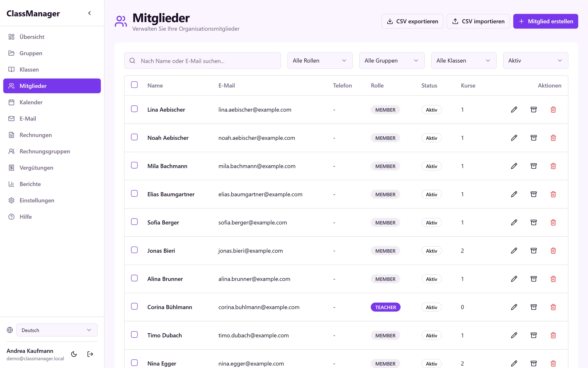Viewport: 588px width, 368px height.
Task: Click the Kurse column header
Action: [x=468, y=85]
